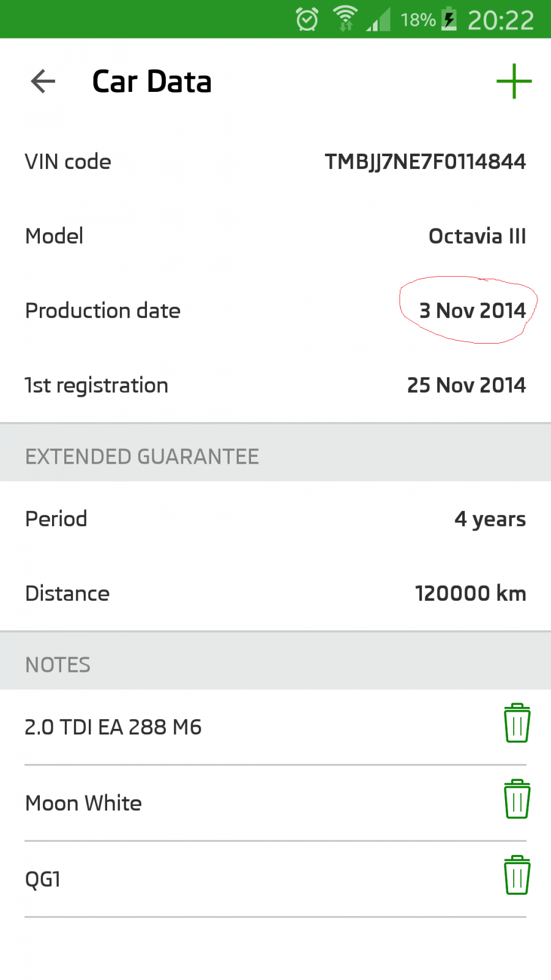Tap the Distance 120000 km value
The height and width of the screenshot is (980, 551).
[470, 594]
